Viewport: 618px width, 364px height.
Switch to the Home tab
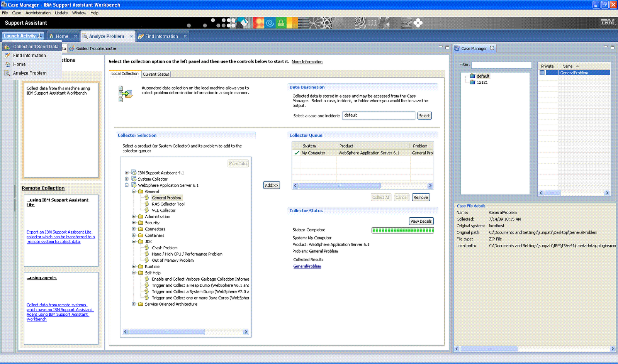pyautogui.click(x=62, y=36)
